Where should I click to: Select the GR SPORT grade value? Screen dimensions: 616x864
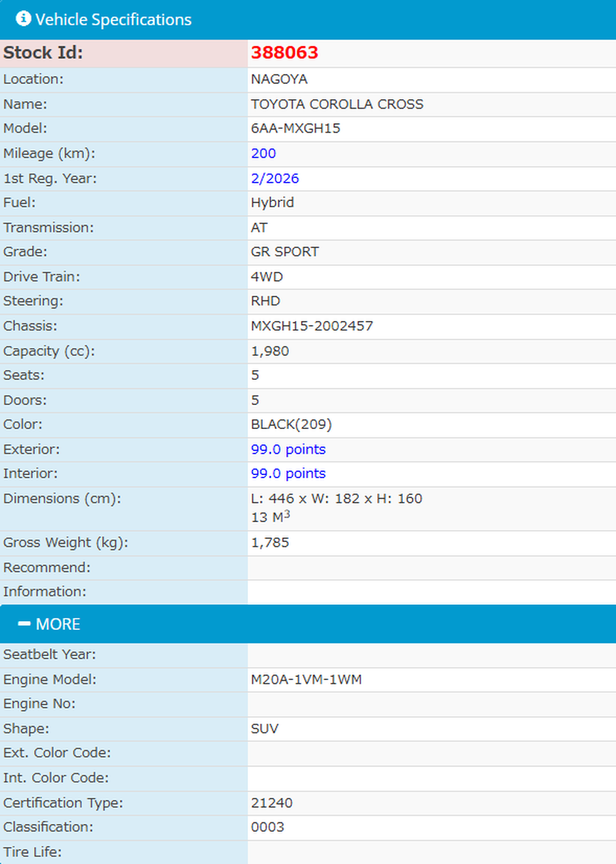coord(285,252)
